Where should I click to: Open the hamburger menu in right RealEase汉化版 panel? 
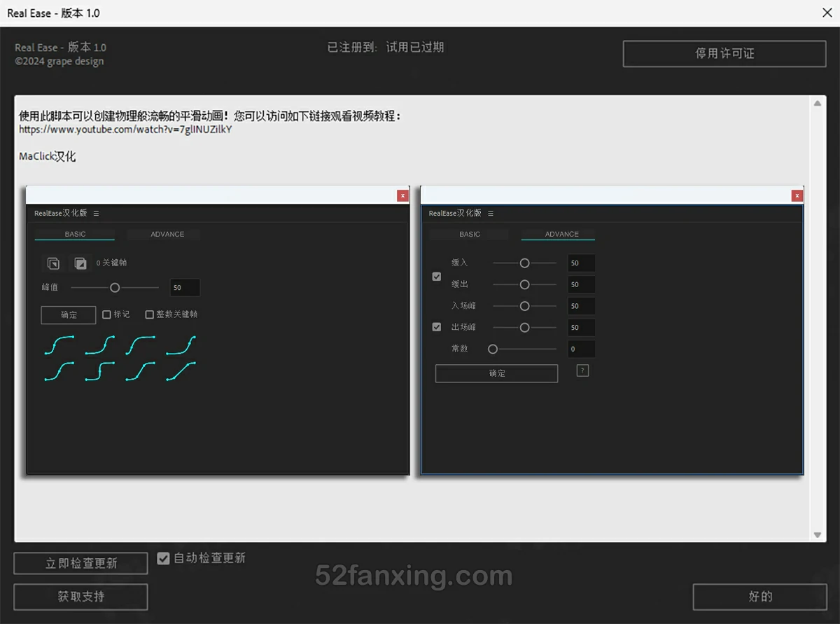click(x=491, y=214)
